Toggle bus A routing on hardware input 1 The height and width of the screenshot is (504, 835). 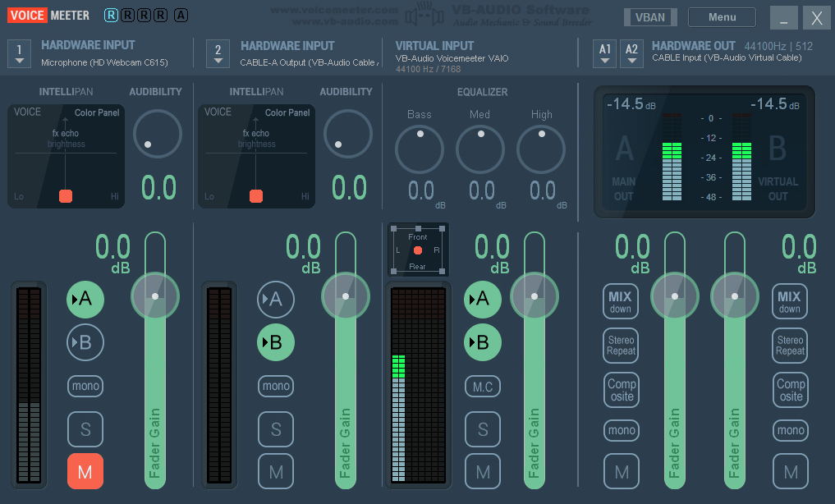click(x=85, y=299)
